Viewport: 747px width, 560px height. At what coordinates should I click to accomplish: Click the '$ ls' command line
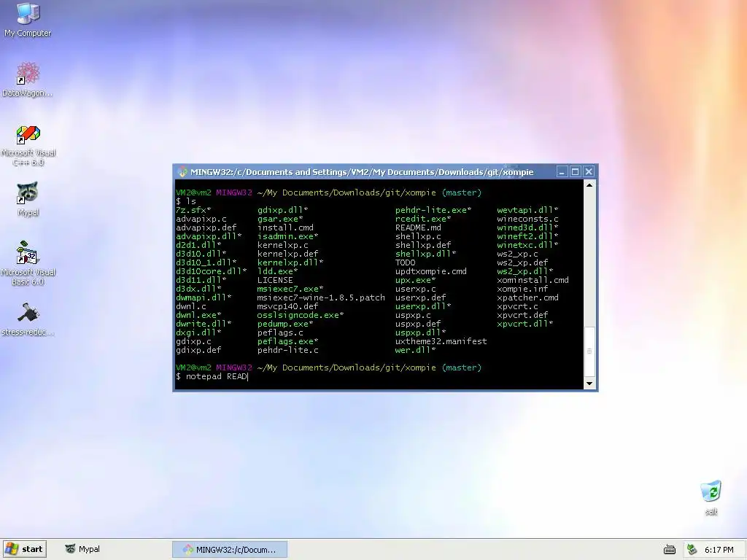coord(186,201)
